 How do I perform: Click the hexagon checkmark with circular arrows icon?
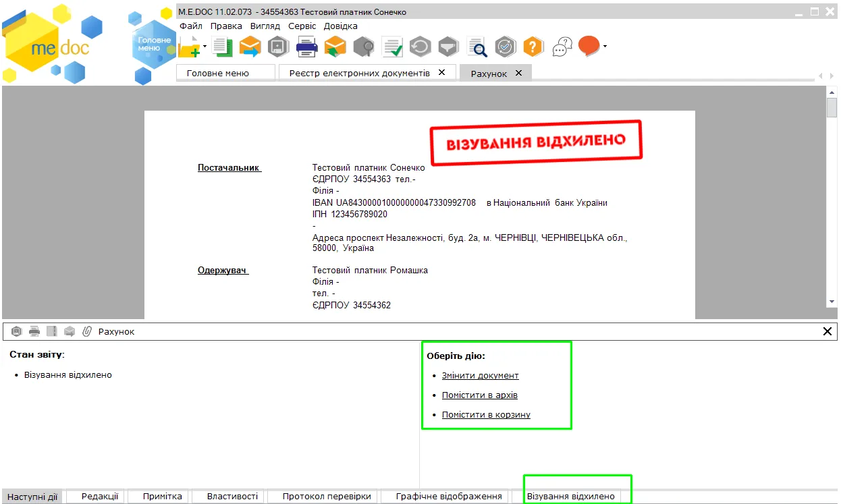tap(505, 47)
